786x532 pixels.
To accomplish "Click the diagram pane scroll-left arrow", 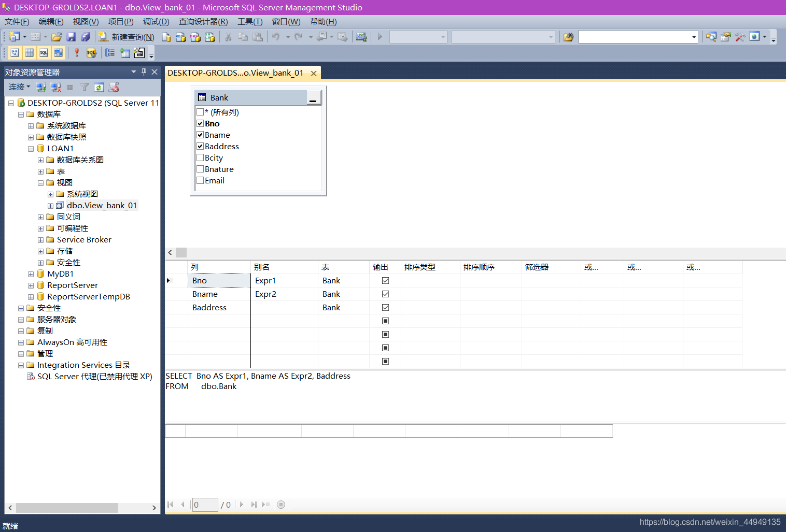I will (170, 252).
